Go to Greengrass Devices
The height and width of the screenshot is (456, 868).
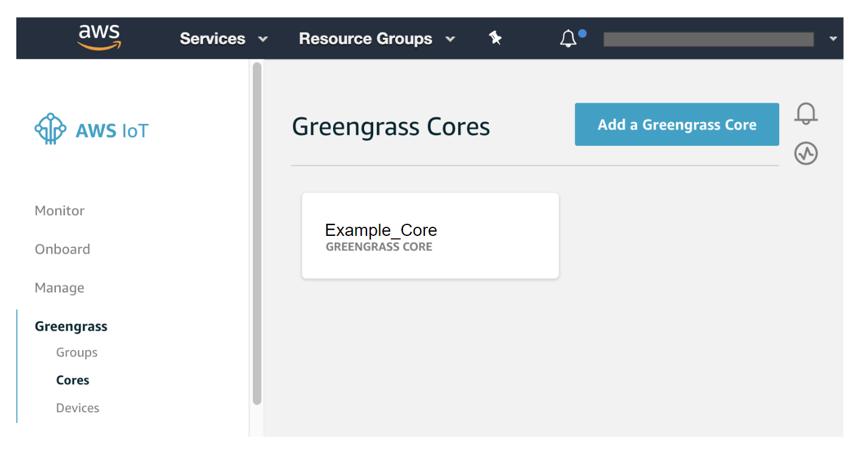click(x=78, y=408)
